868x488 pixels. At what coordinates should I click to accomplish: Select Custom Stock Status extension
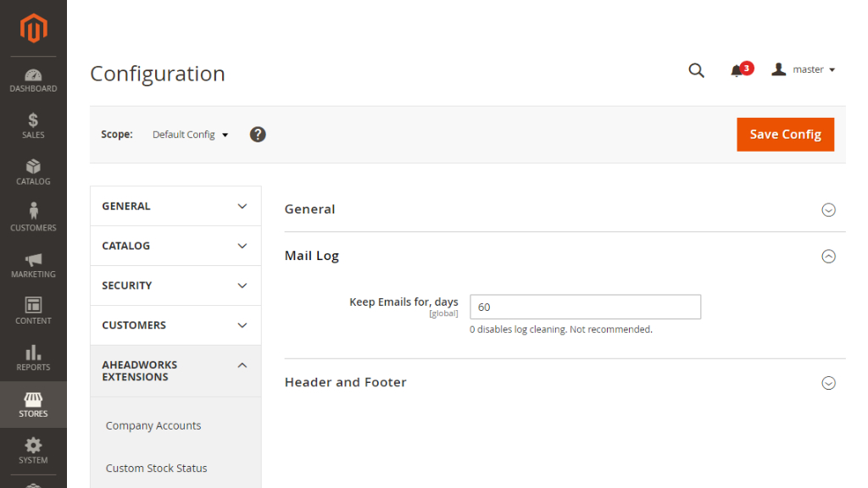tap(156, 468)
